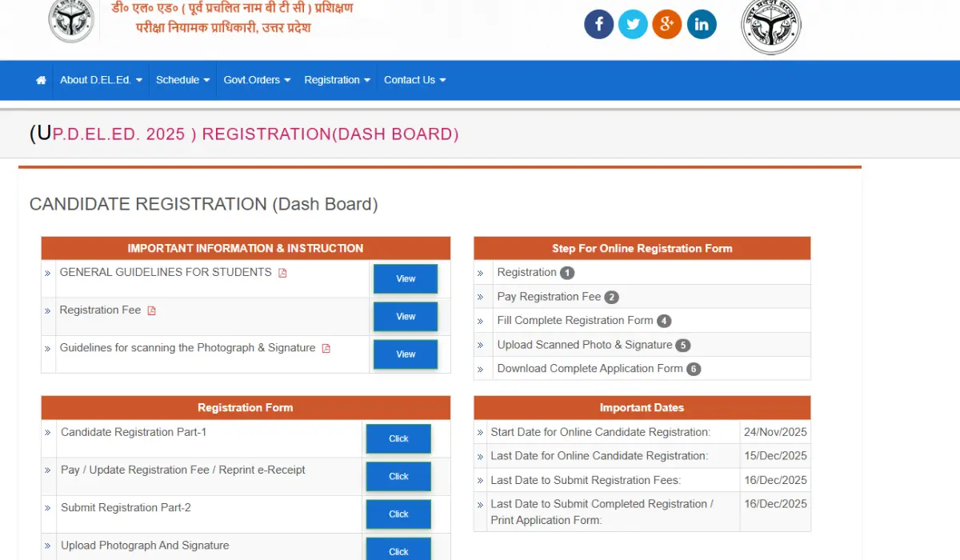
Task: Expand the About D.EL.Ed. dropdown
Action: point(100,79)
